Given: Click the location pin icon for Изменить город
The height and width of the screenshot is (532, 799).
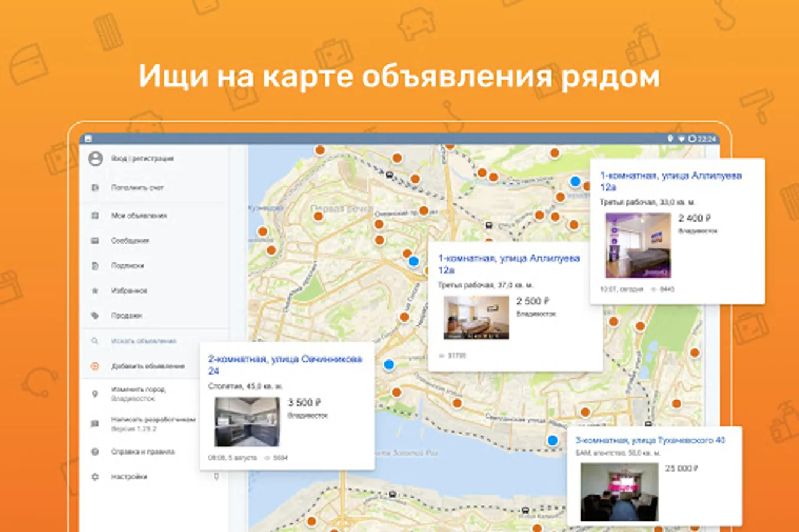Looking at the screenshot, I should tap(95, 394).
